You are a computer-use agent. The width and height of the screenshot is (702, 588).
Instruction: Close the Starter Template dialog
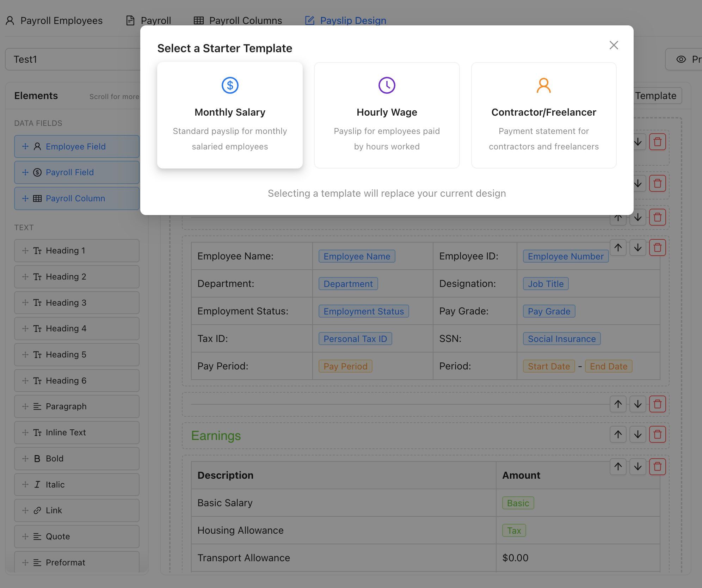[614, 45]
